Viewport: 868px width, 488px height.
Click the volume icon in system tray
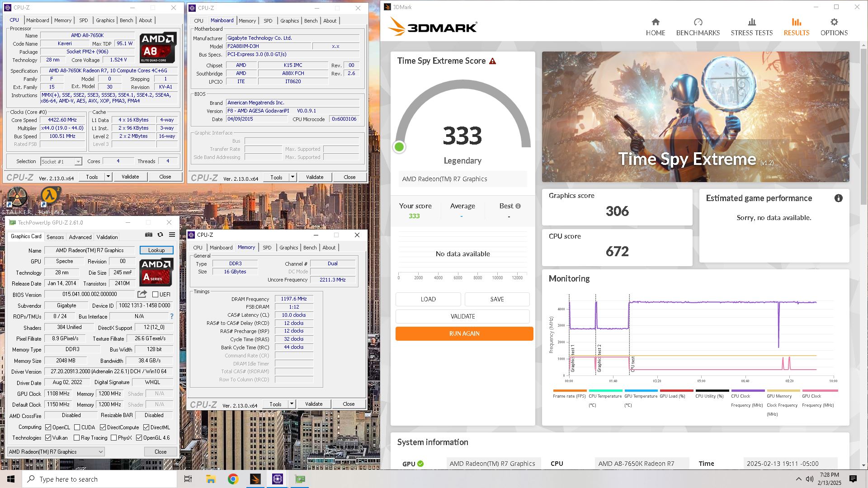[x=810, y=479]
